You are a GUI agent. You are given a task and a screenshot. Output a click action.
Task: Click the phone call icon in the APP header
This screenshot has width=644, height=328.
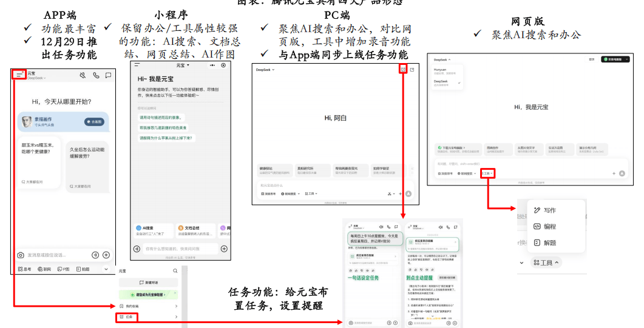[96, 75]
